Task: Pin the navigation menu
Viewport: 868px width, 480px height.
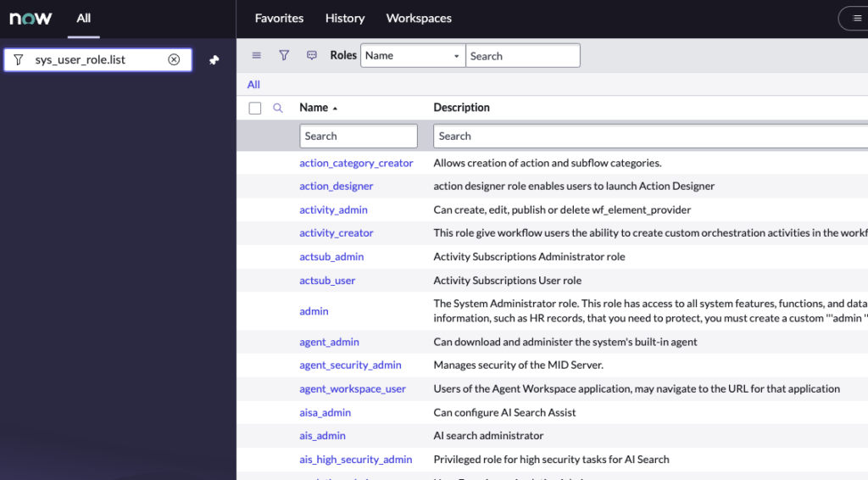Action: (214, 60)
